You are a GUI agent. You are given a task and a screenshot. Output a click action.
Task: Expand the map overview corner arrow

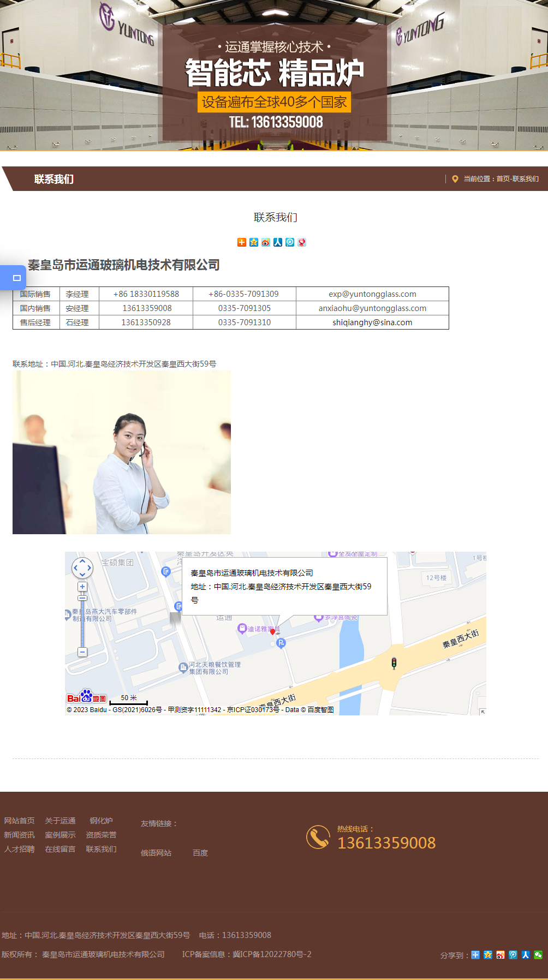pyautogui.click(x=483, y=712)
